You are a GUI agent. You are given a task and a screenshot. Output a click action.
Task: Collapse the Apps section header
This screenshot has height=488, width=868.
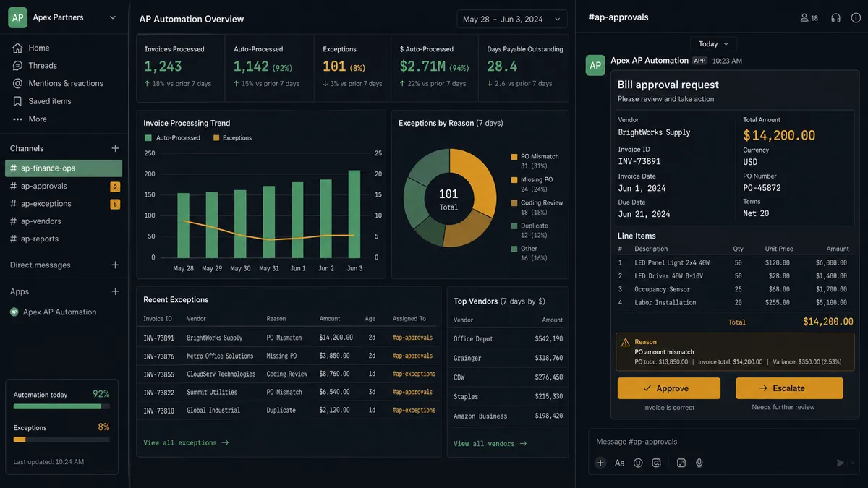[20, 291]
